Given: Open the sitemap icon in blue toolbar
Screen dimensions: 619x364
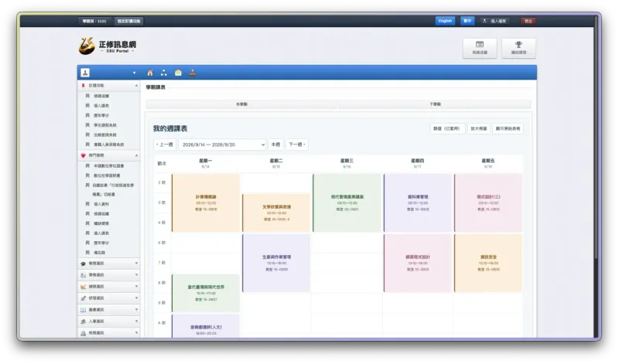Looking at the screenshot, I should [164, 73].
